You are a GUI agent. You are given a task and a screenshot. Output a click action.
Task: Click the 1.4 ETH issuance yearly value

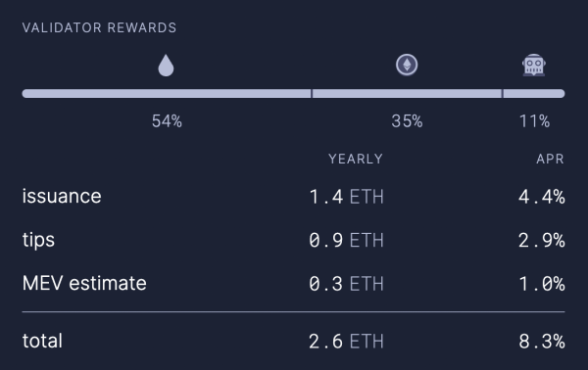(346, 197)
